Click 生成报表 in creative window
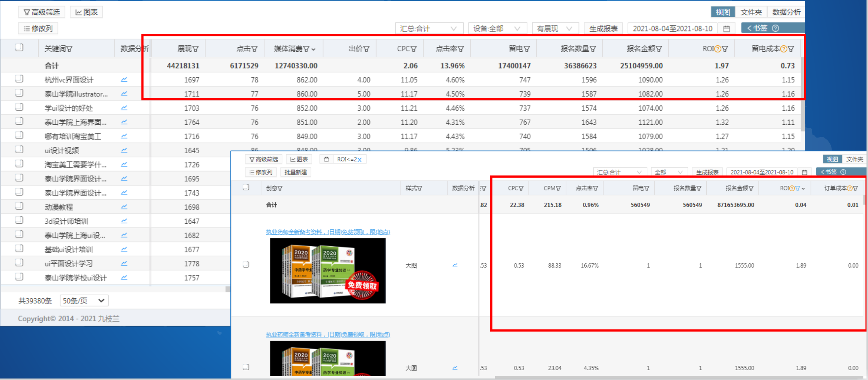868x380 pixels. [x=707, y=172]
